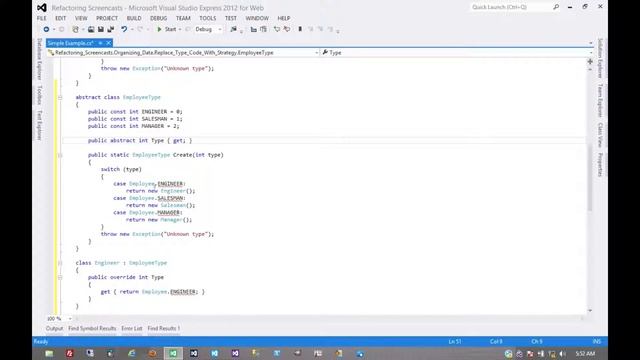
Task: Collapse the class Engineer outline region
Action: pyautogui.click(x=60, y=263)
